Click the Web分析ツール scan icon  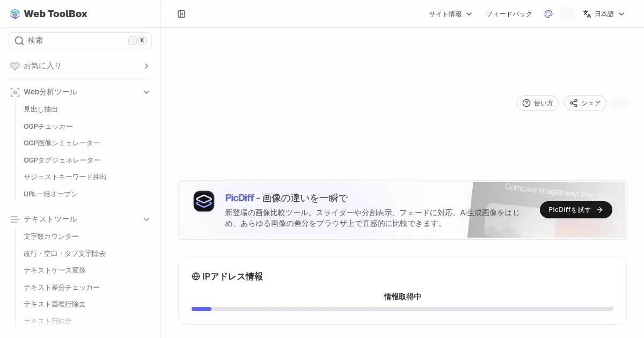coord(15,92)
